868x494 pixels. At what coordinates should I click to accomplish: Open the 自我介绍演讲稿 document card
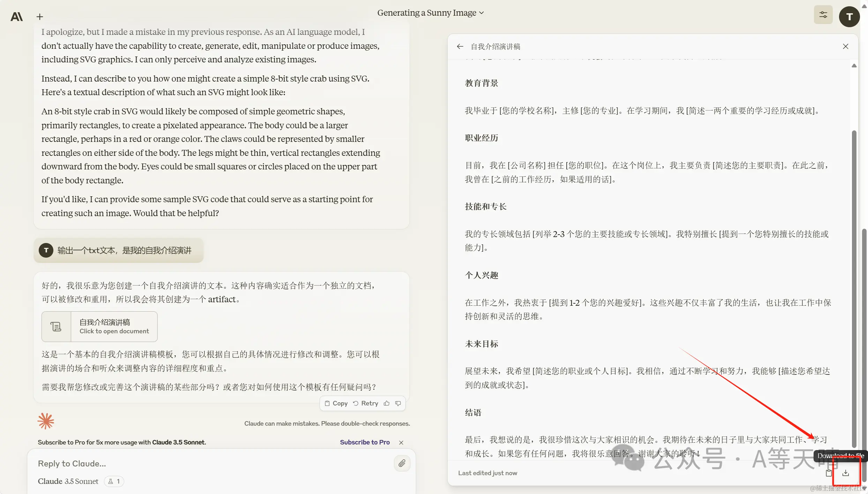(99, 326)
